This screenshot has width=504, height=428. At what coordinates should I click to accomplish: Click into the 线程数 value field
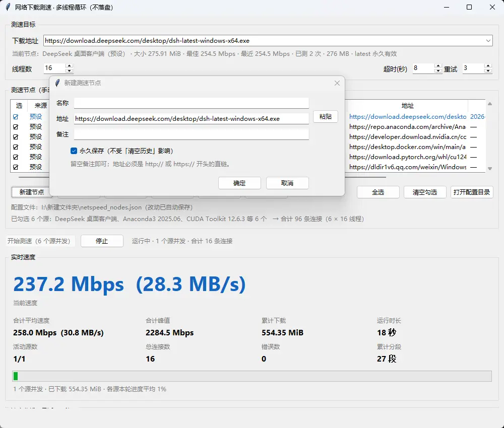click(x=54, y=68)
